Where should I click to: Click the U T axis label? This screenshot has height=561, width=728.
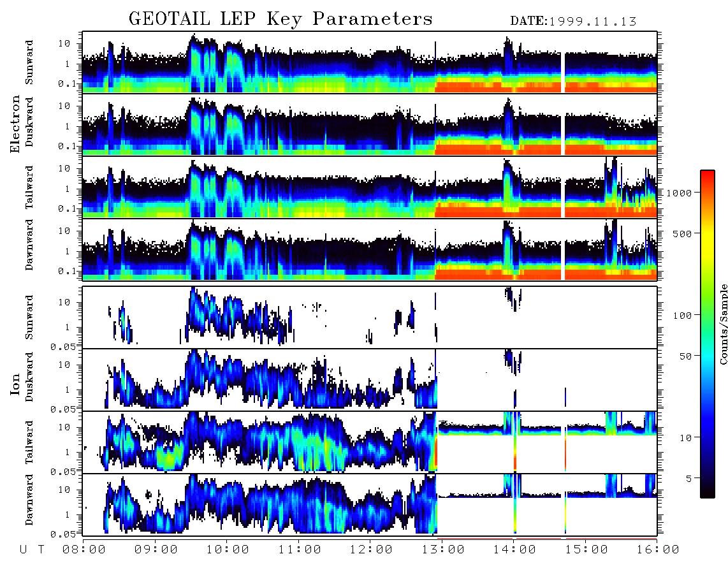coord(32,550)
